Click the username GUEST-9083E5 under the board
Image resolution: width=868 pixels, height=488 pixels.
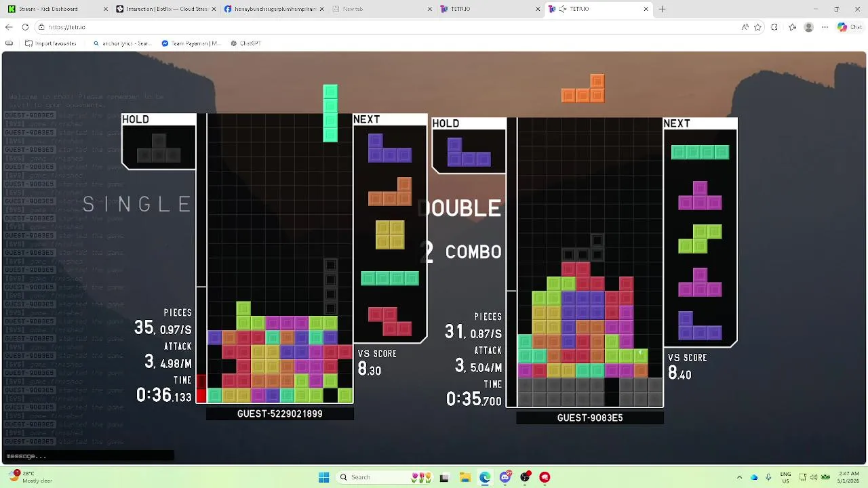pos(590,418)
